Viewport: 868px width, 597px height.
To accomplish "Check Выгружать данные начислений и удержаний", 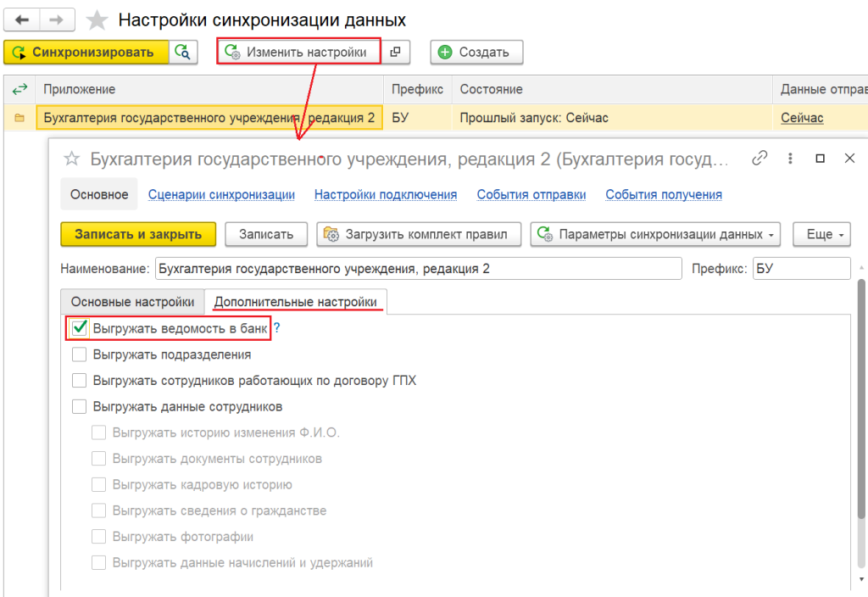I will pos(98,563).
